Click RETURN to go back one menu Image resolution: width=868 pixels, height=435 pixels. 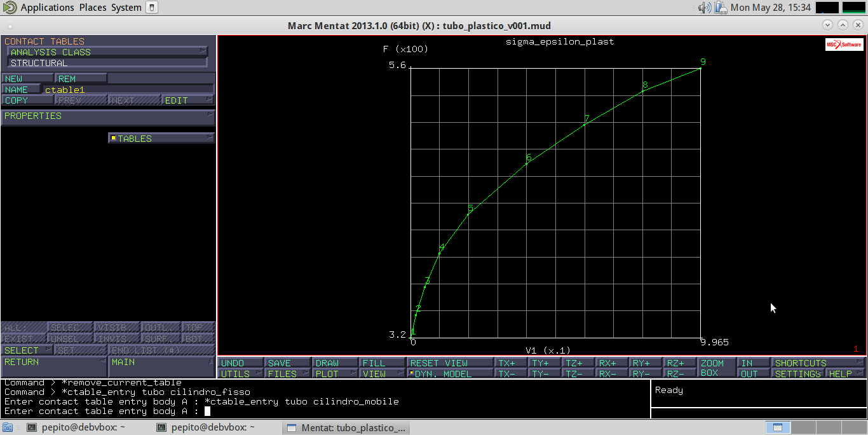click(x=53, y=366)
